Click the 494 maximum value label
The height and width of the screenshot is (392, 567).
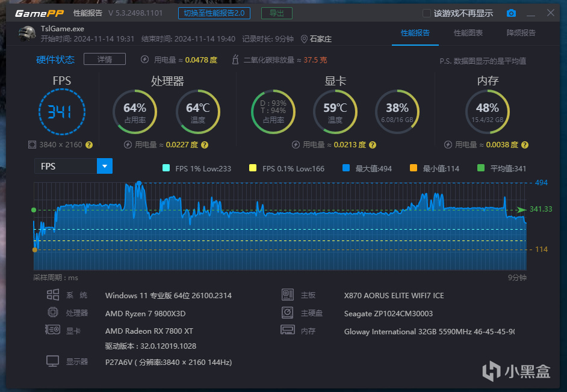click(x=541, y=183)
